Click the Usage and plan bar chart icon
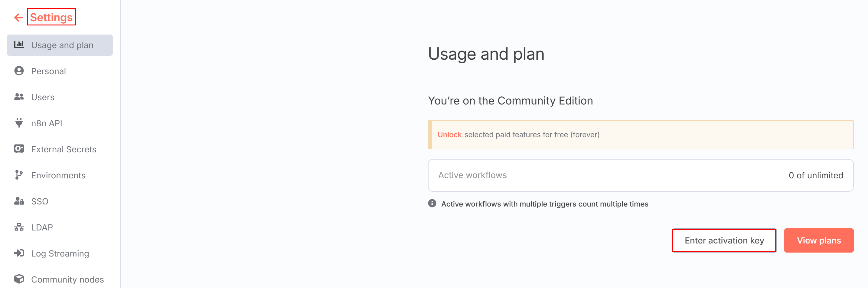Image resolution: width=868 pixels, height=288 pixels. (19, 45)
